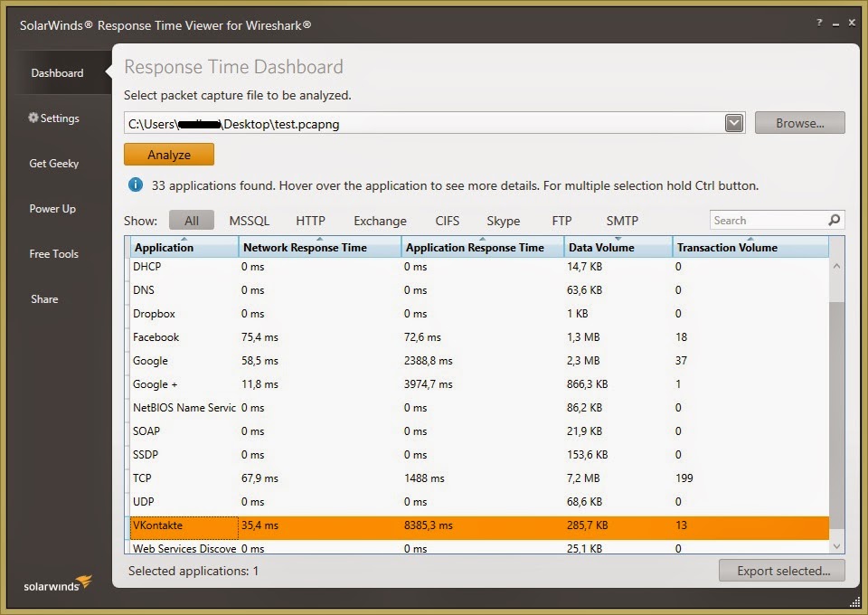Screen dimensions: 868x615
Task: Click the 7,2 MB data volume cell
Action: (583, 478)
